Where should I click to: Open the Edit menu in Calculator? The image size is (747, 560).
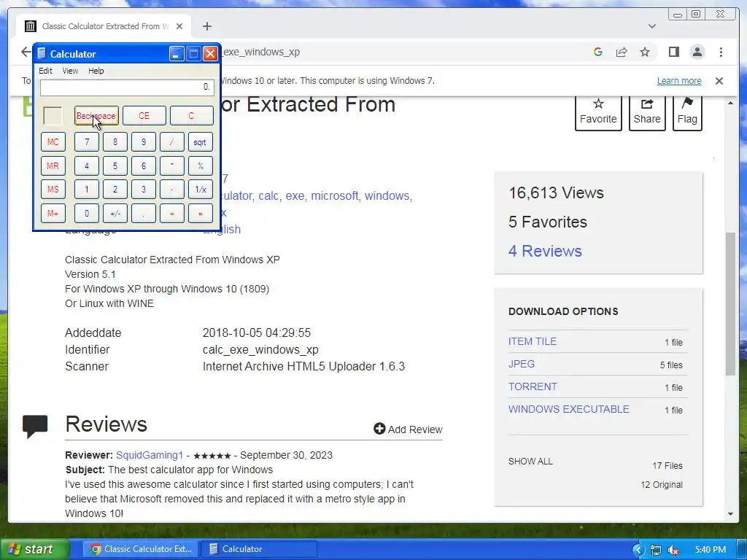click(45, 71)
